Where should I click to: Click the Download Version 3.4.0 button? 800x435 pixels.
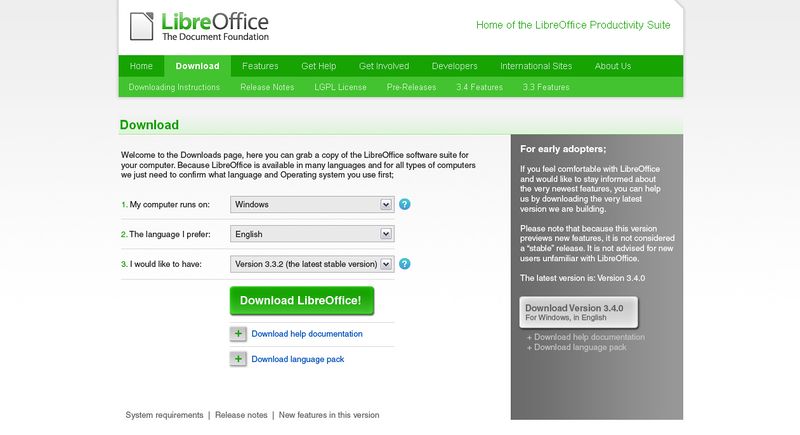coord(579,312)
